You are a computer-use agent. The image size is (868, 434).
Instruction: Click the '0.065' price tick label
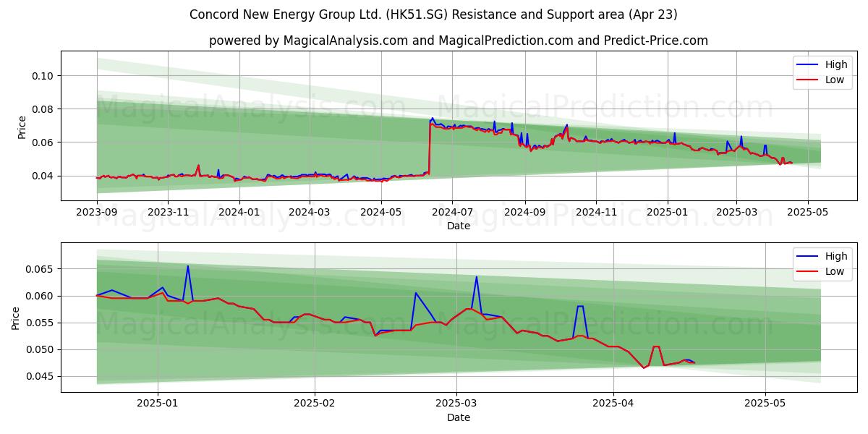[41, 269]
